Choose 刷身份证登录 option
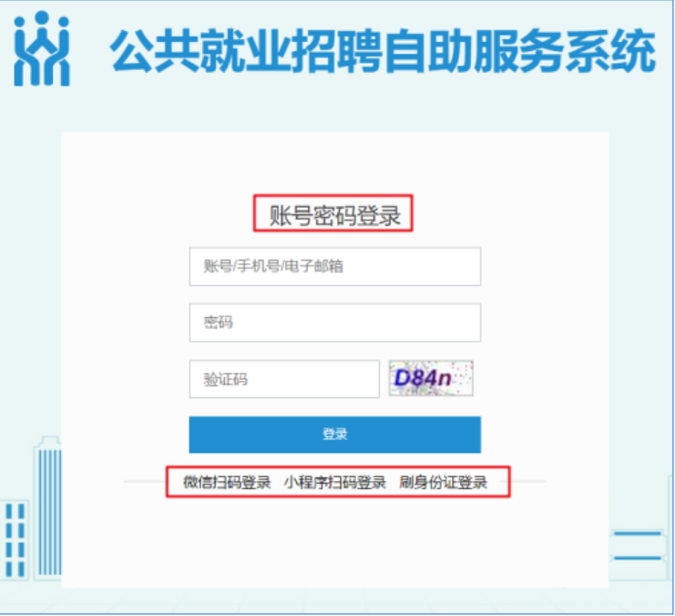The height and width of the screenshot is (616, 675). [443, 482]
